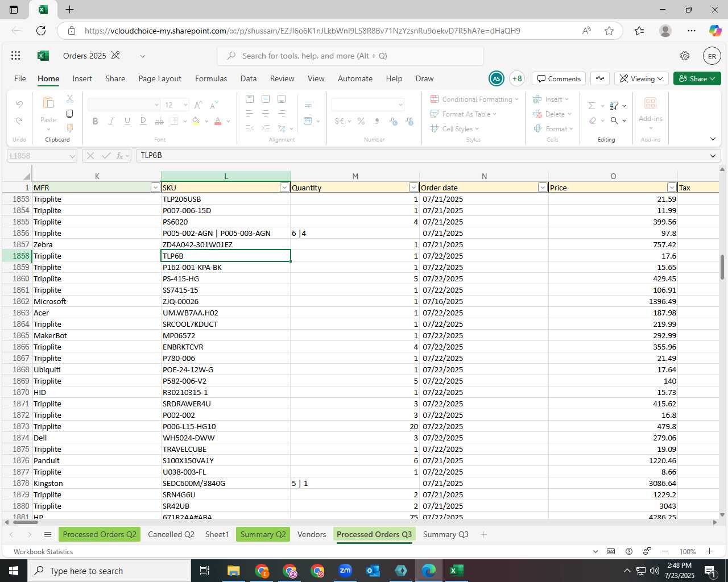Open the Formulas ribbon tab
Screen dimensions: 728x582
tap(211, 78)
